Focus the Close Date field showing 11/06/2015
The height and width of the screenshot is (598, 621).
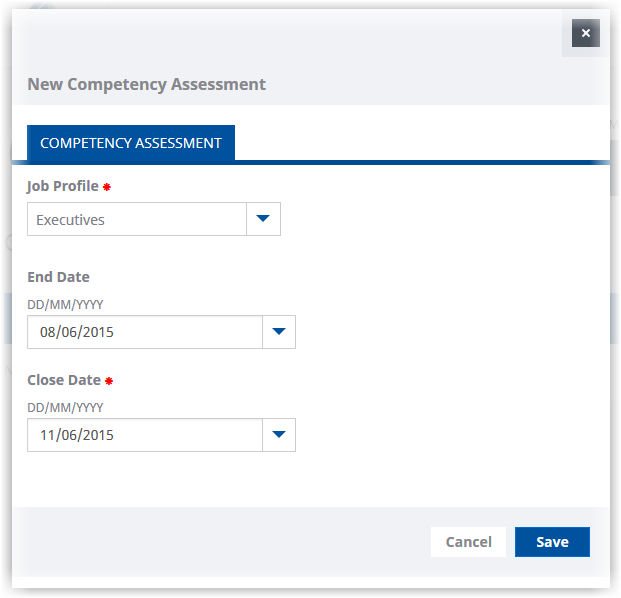click(144, 435)
